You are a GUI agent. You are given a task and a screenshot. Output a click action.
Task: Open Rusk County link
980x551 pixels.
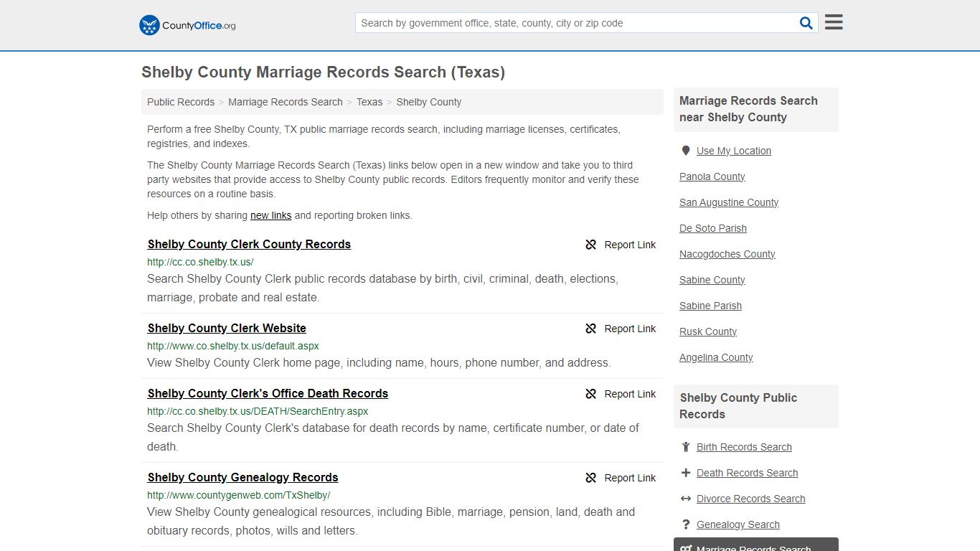coord(708,331)
